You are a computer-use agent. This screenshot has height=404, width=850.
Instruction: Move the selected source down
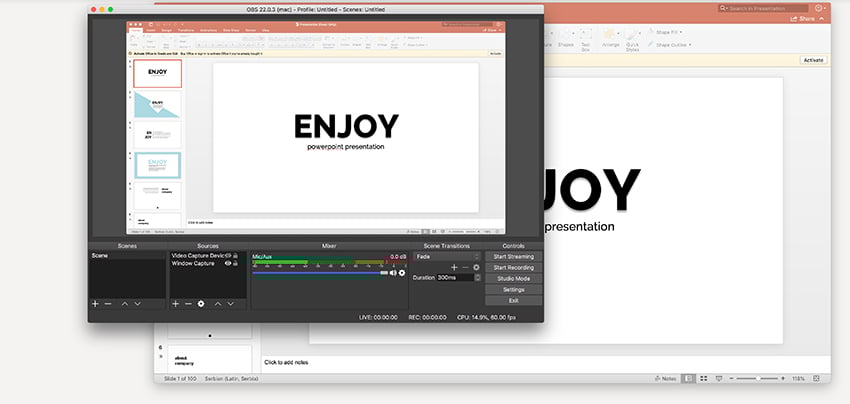(230, 303)
